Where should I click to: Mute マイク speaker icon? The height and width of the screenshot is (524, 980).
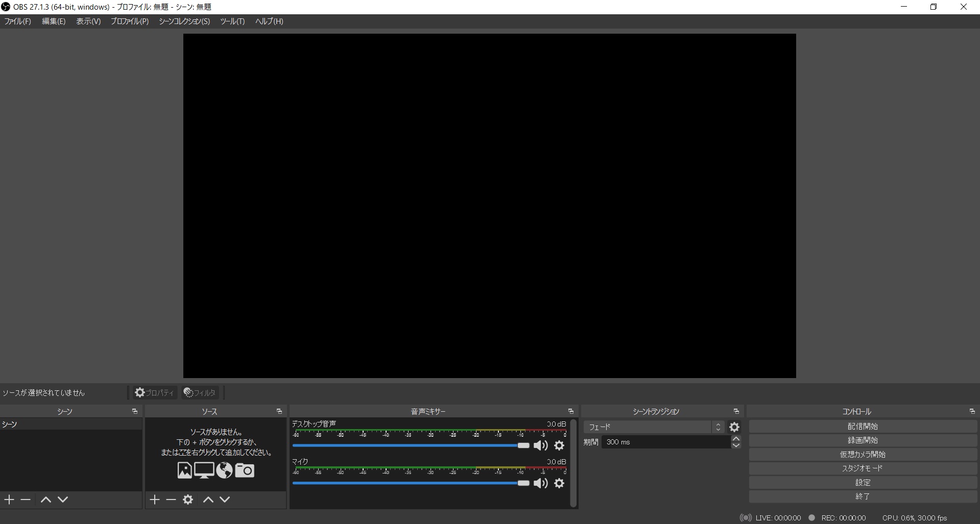point(540,483)
